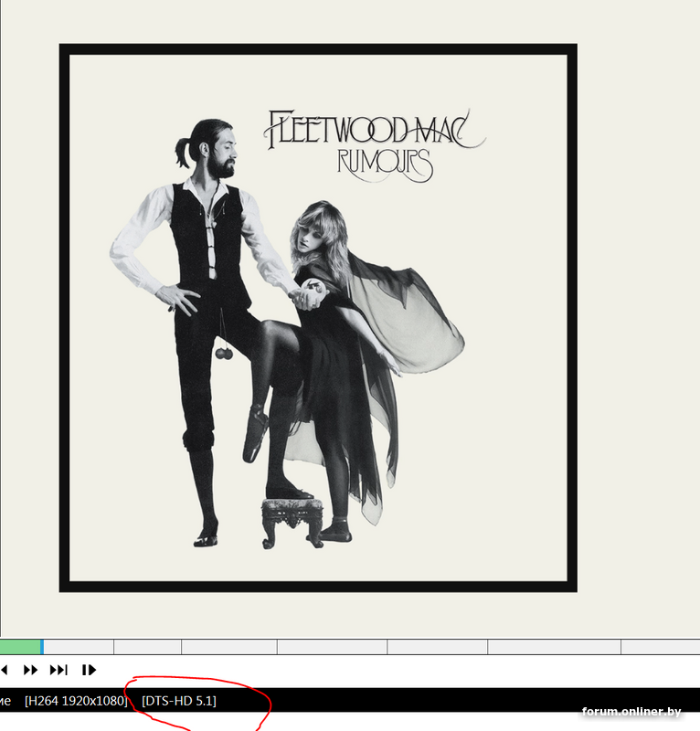Click the Fleetwood Mac album cover video
The height and width of the screenshot is (731, 700).
pyautogui.click(x=318, y=318)
